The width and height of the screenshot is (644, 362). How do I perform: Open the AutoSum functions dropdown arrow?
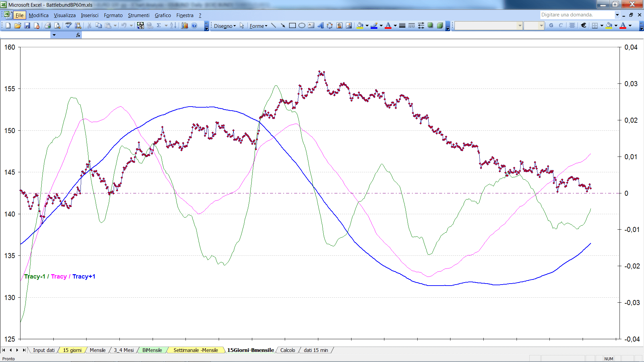pos(166,25)
